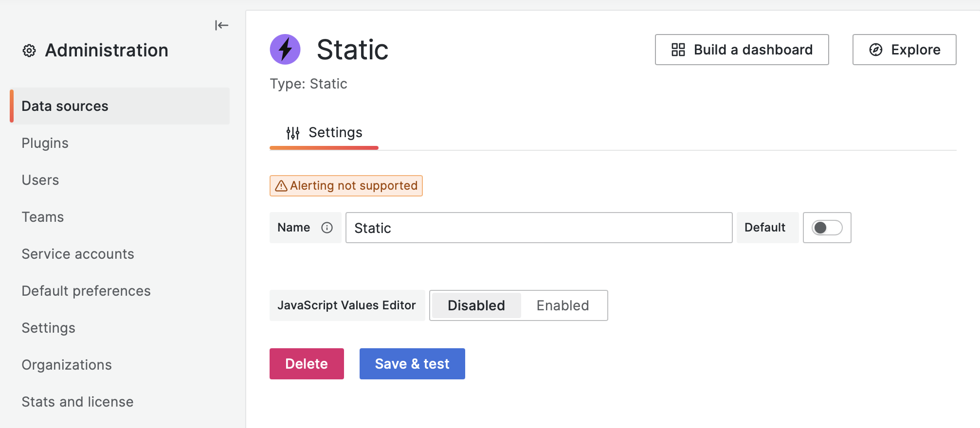Open Default preferences in the sidebar

[86, 291]
